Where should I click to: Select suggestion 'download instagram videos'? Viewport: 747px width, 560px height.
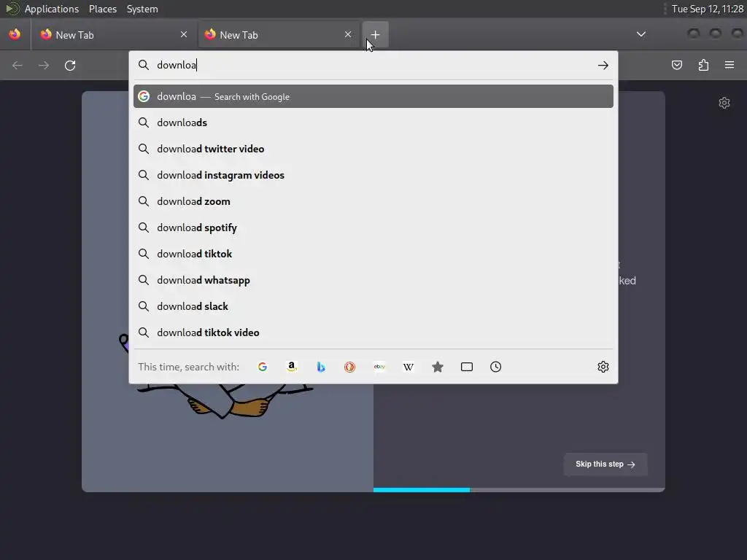pos(373,175)
